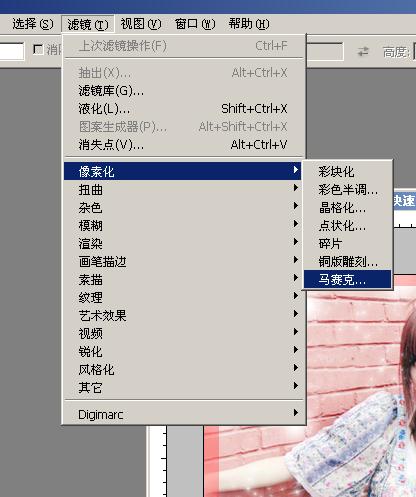This screenshot has width=416, height=497.
Task: Choose 彩色半调... filter
Action: (x=348, y=190)
